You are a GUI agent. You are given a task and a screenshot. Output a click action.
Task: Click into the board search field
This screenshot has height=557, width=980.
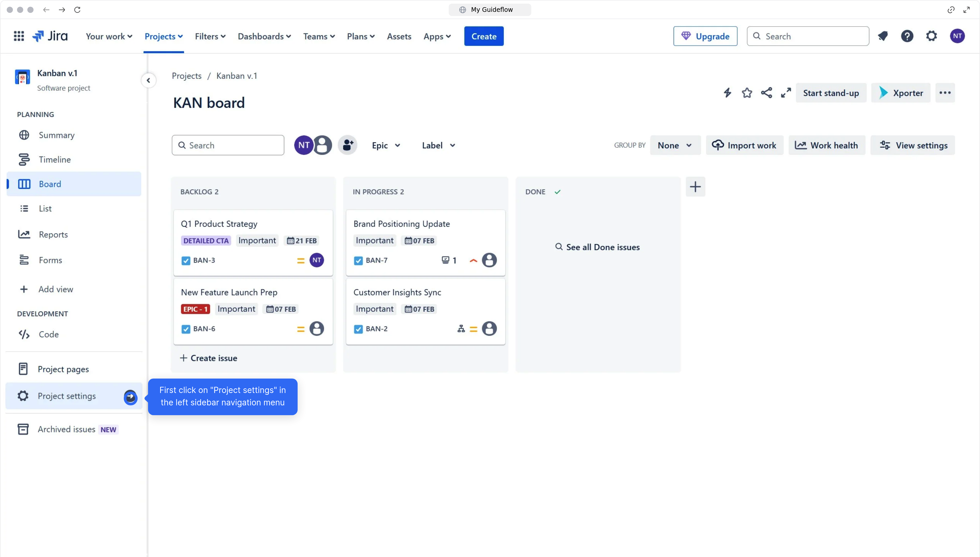pyautogui.click(x=228, y=145)
